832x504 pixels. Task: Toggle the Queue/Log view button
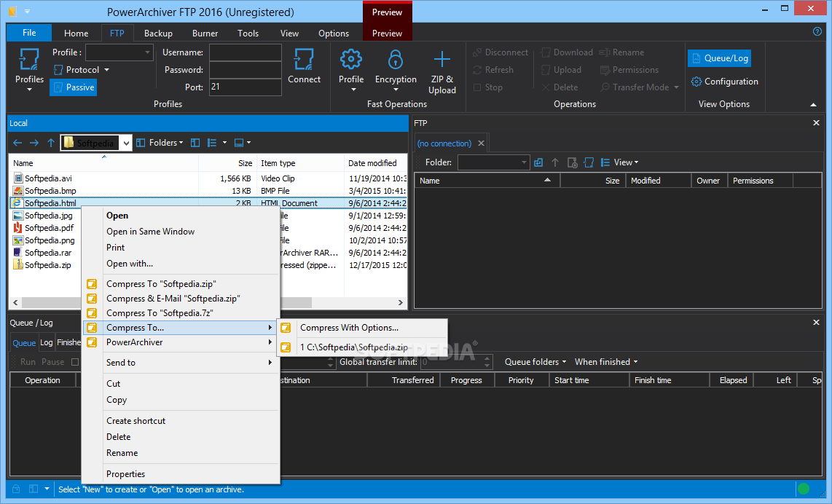click(x=720, y=58)
